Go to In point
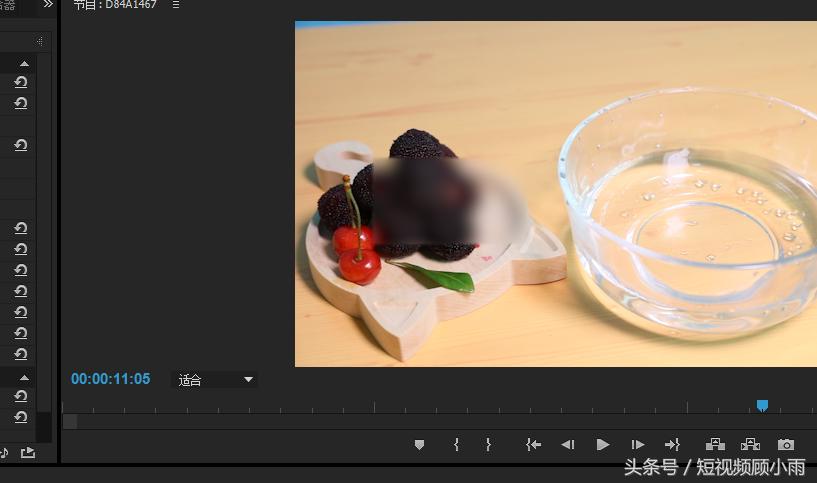Image resolution: width=817 pixels, height=483 pixels. click(x=534, y=444)
